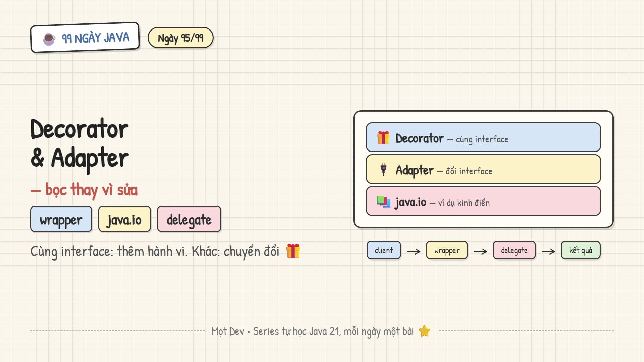Screen dimensions: 644x362
Task: Click the plug icon beside Adapter
Action: [383, 170]
